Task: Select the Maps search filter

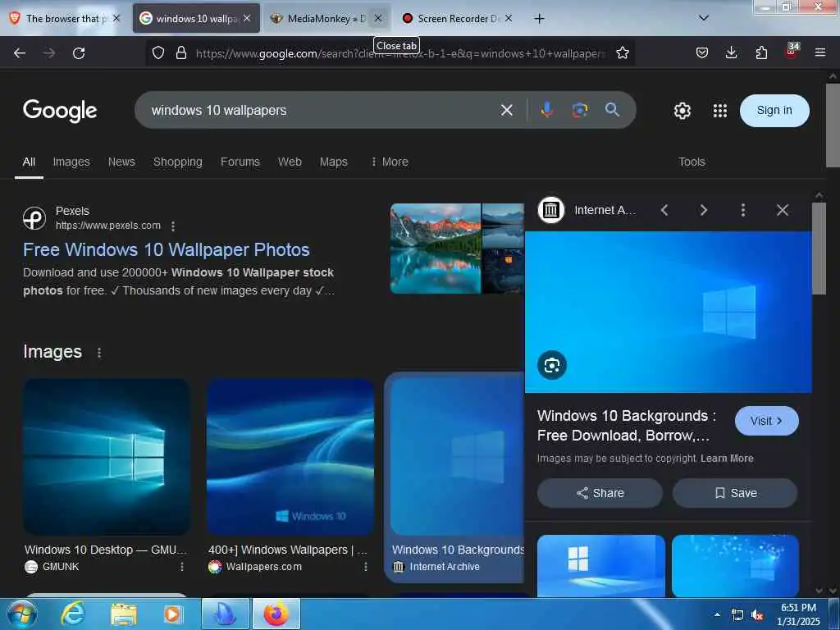Action: tap(333, 162)
